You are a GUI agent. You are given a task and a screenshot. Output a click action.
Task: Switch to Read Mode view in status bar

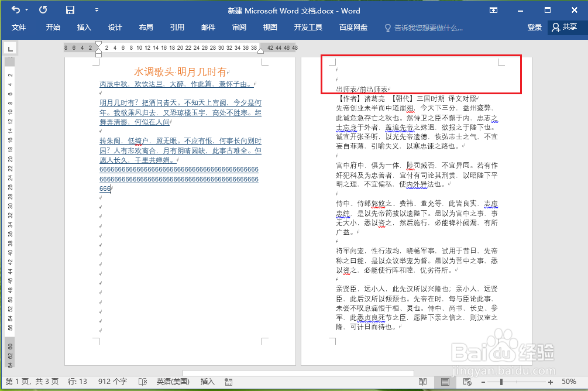coord(423,382)
